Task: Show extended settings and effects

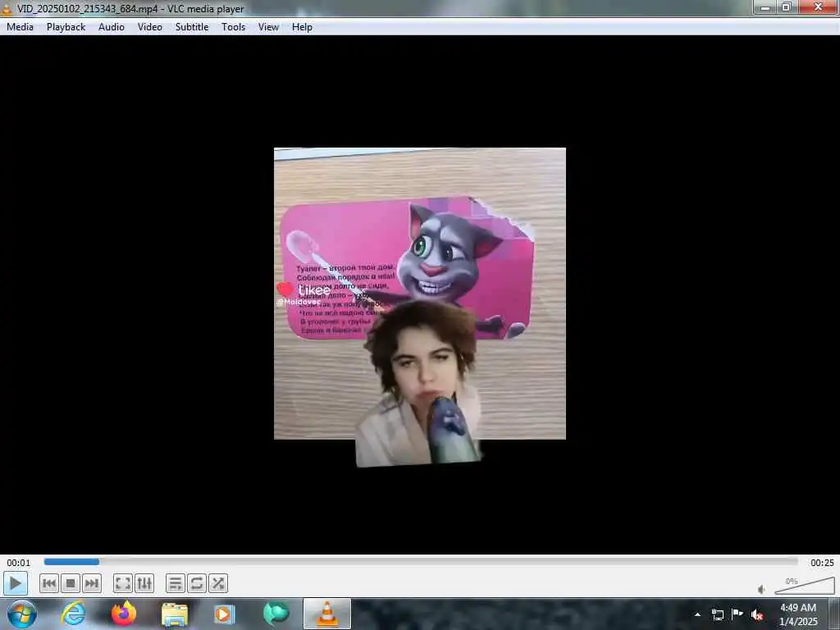Action: [x=144, y=583]
